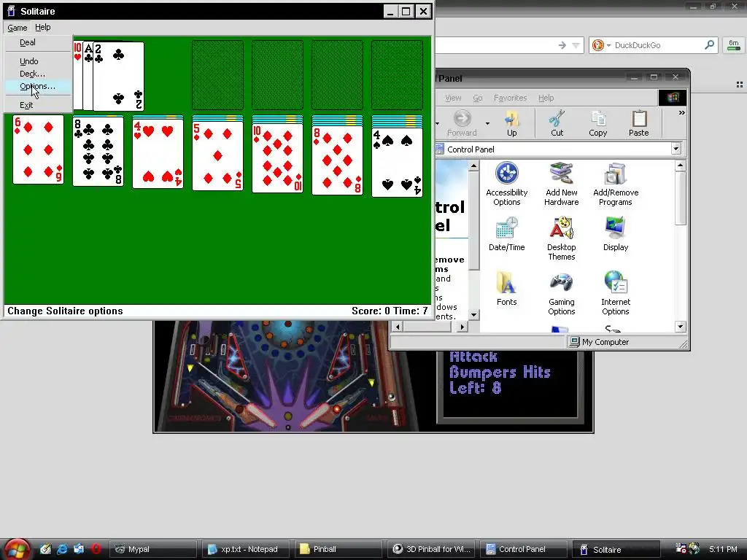The height and width of the screenshot is (560, 747).
Task: Launch Opera from quick launch
Action: pos(96,549)
